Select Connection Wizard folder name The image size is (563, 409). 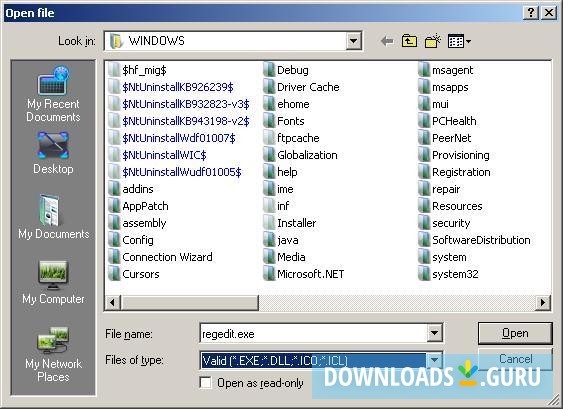pyautogui.click(x=167, y=257)
